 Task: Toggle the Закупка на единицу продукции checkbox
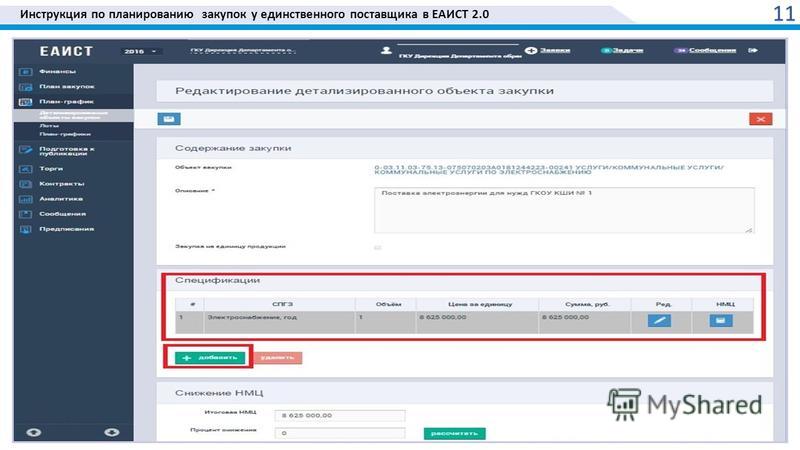(x=378, y=247)
